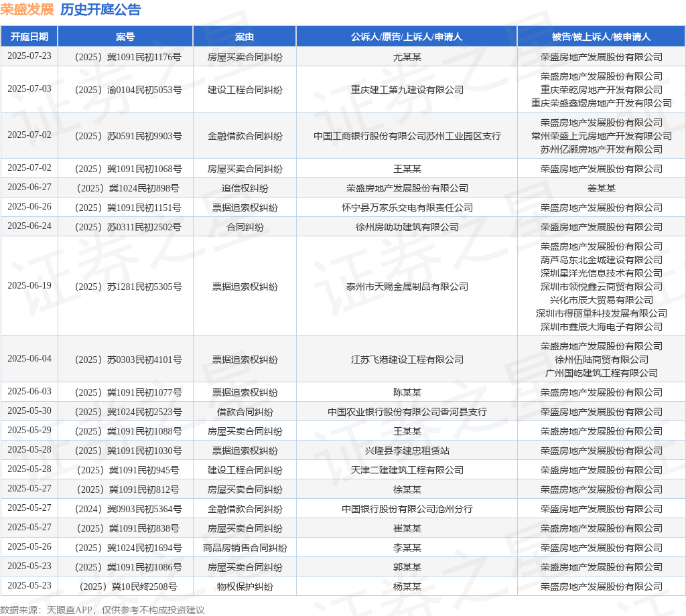Click plaintiff 郭某某
This screenshot has height=616, width=686.
click(x=407, y=568)
